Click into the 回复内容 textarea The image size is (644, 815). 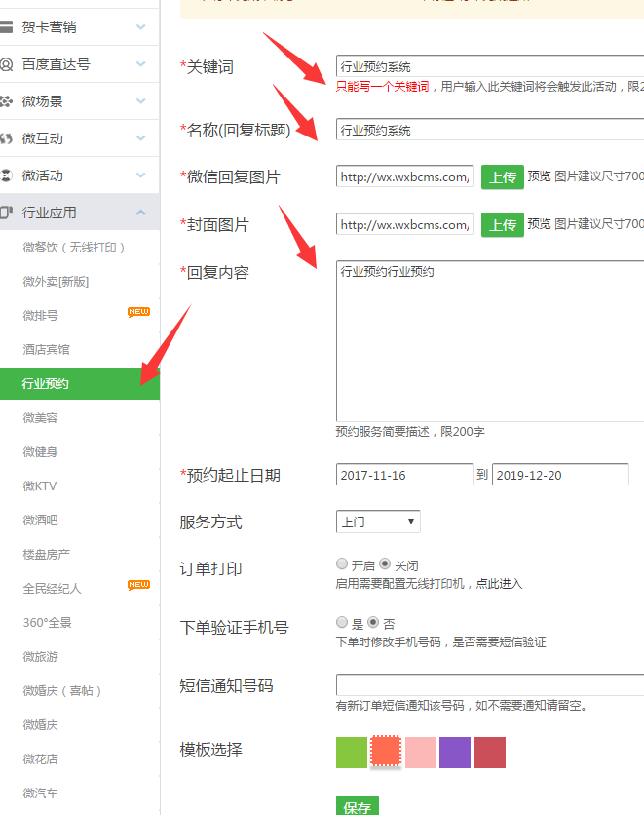tap(490, 341)
